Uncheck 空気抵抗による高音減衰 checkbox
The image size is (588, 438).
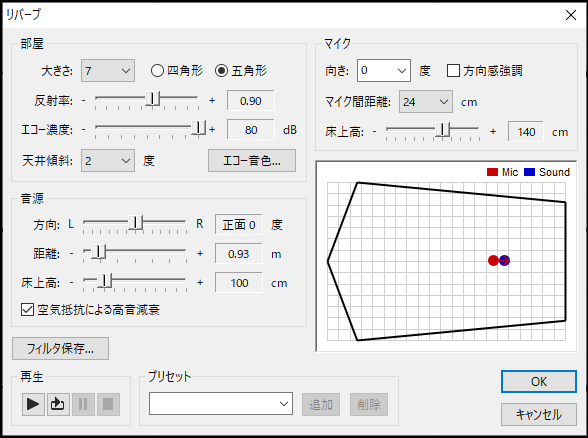coord(27,310)
